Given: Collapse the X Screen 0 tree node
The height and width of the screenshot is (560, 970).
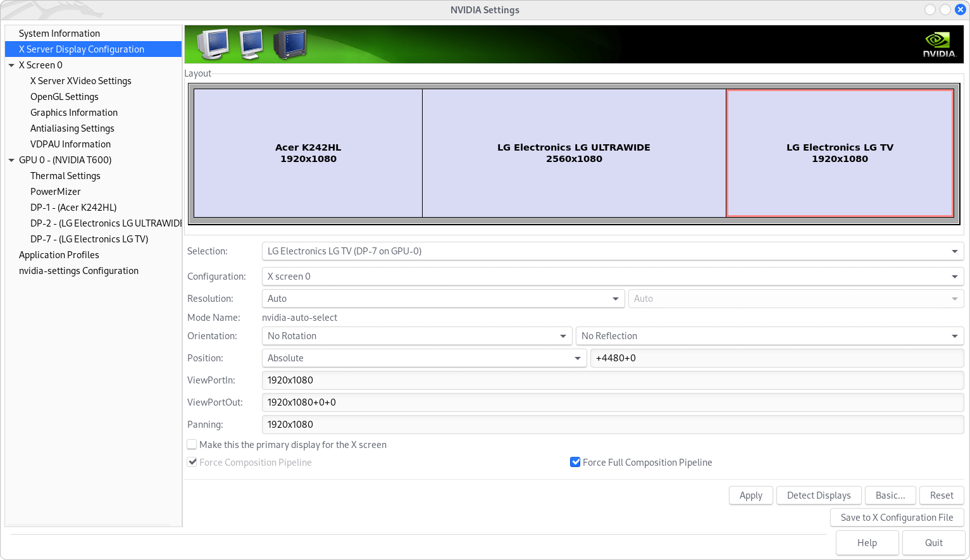Looking at the screenshot, I should (11, 65).
